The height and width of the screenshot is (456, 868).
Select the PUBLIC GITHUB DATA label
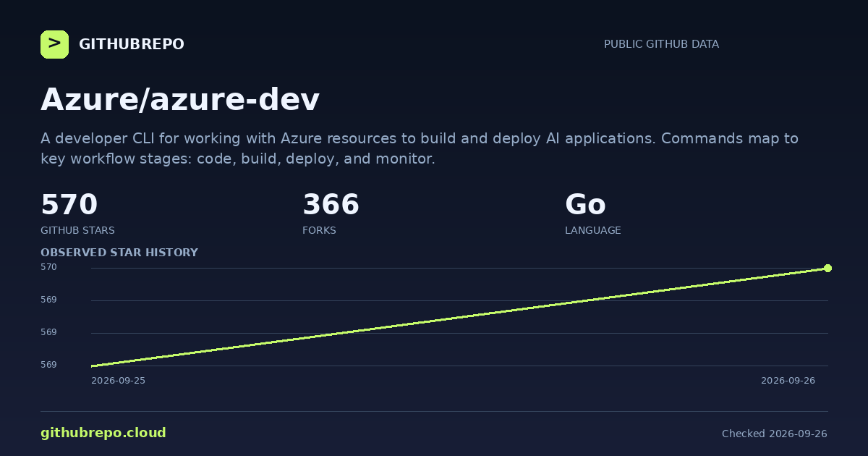pos(661,44)
